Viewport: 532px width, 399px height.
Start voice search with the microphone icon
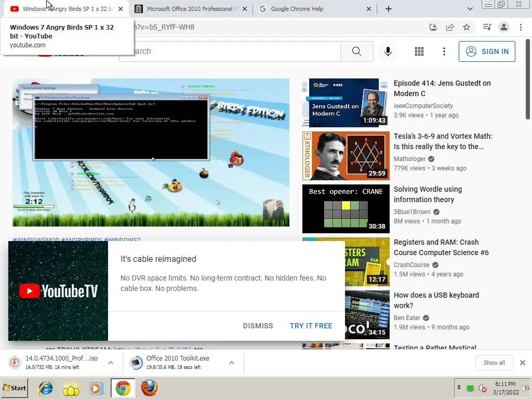(x=388, y=51)
